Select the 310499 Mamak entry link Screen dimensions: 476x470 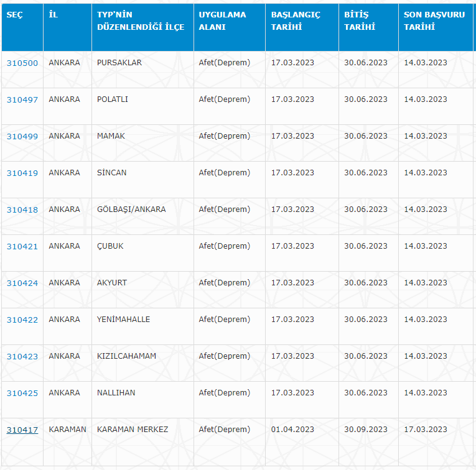pos(22,136)
